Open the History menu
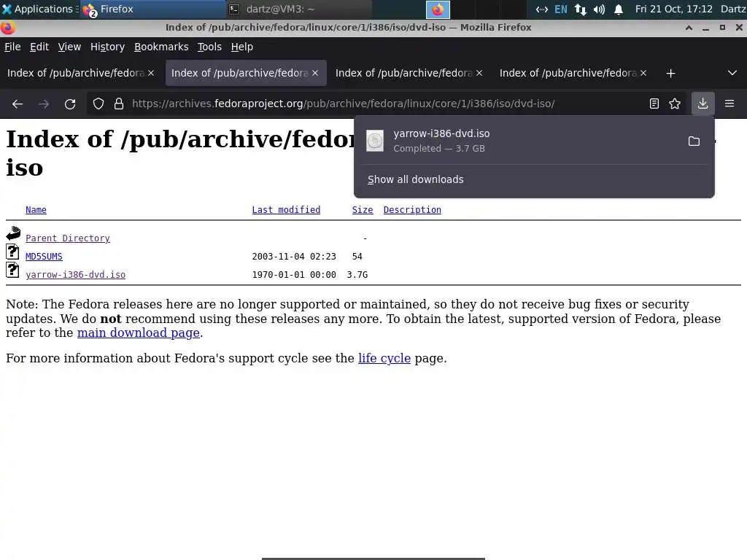 coord(107,47)
